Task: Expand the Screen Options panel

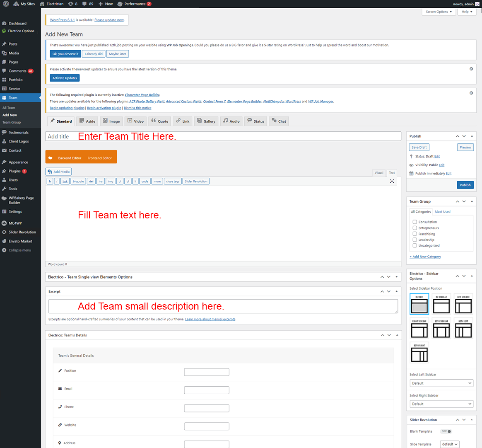Action: 439,12
